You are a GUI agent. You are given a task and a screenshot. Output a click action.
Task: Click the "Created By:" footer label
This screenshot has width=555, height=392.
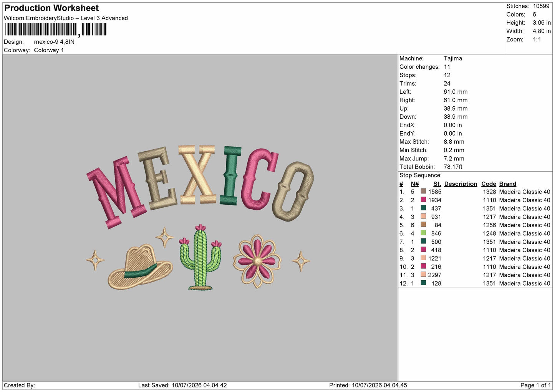19,385
